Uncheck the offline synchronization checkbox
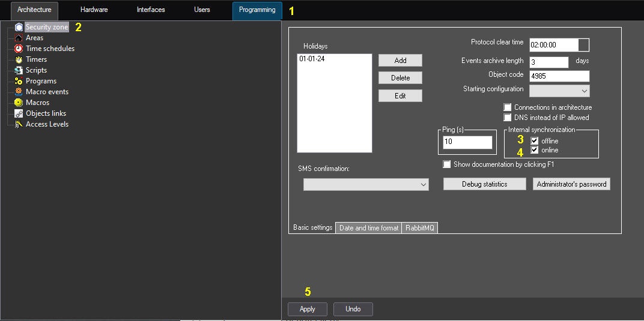 click(x=535, y=141)
